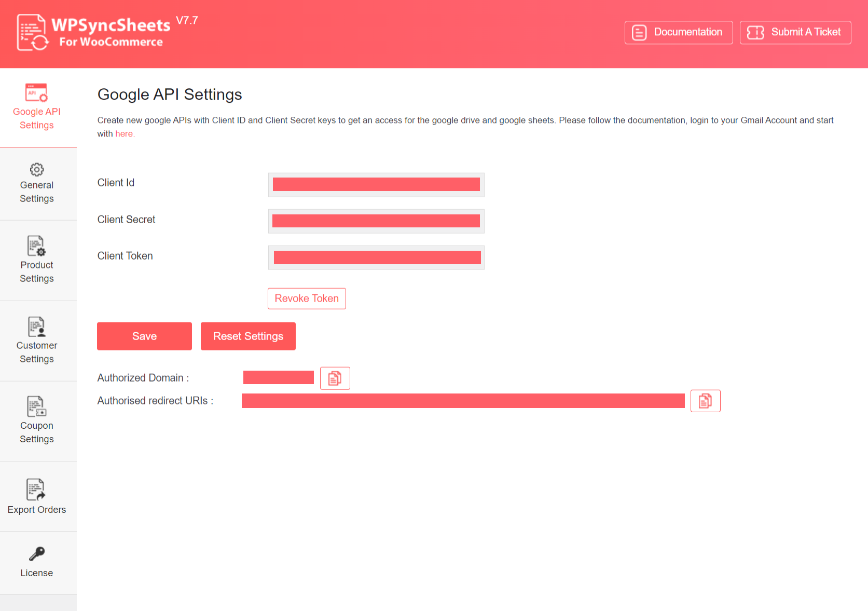The height and width of the screenshot is (611, 868).
Task: Open the License tab
Action: click(38, 563)
